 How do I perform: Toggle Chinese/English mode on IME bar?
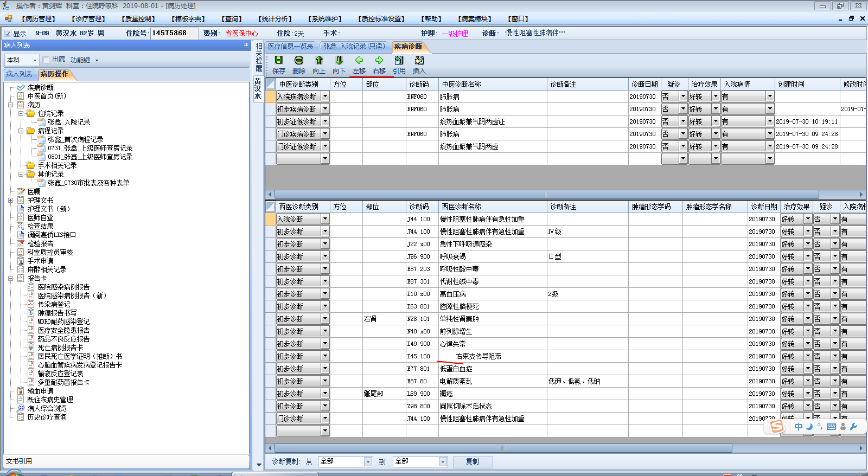[799, 427]
